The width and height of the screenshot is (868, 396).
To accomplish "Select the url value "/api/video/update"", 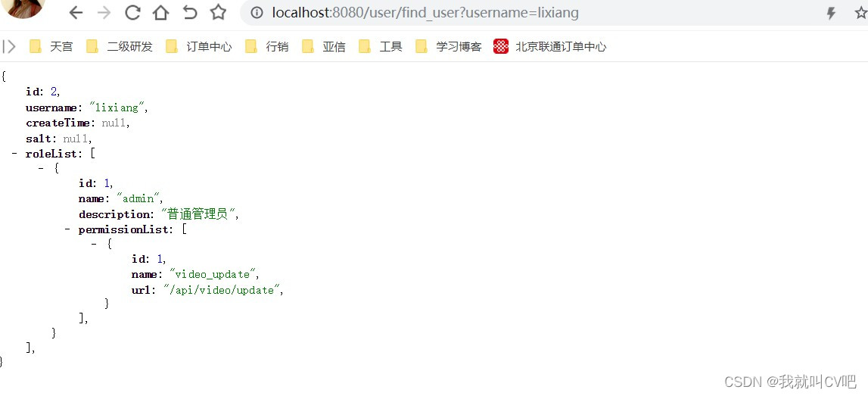I will (x=222, y=290).
